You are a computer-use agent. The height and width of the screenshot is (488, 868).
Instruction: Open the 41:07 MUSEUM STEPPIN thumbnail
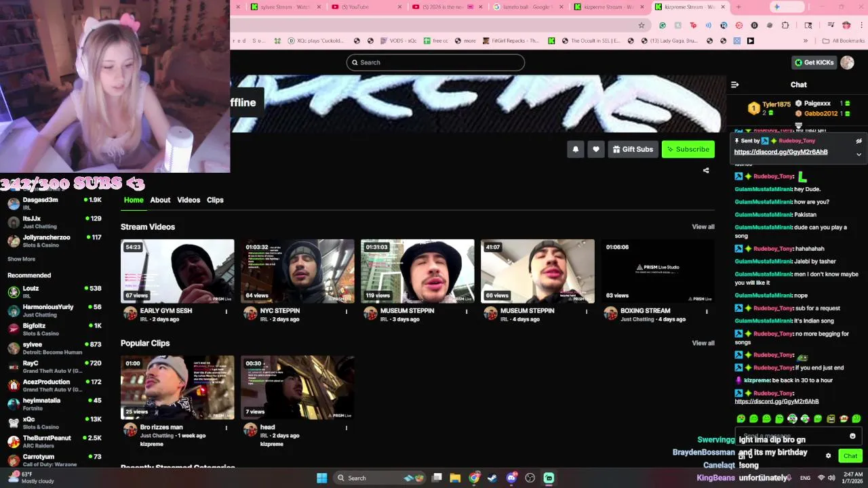pyautogui.click(x=538, y=271)
